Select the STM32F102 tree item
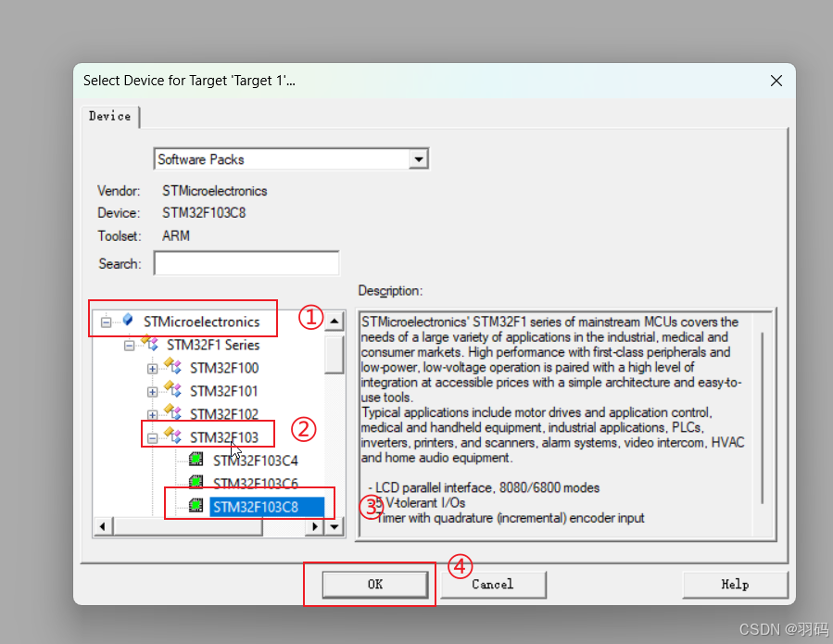The image size is (833, 644). 224,414
